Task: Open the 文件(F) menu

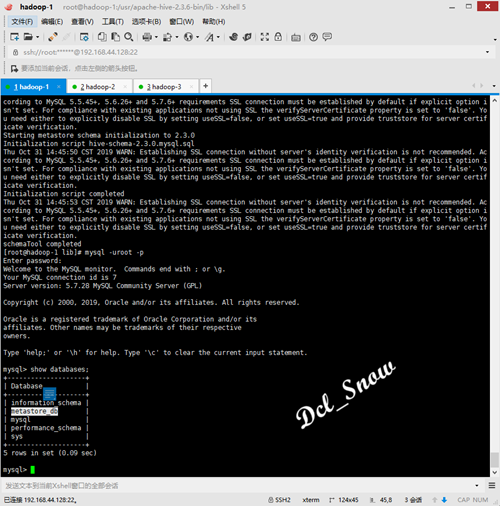Action: [x=22, y=22]
